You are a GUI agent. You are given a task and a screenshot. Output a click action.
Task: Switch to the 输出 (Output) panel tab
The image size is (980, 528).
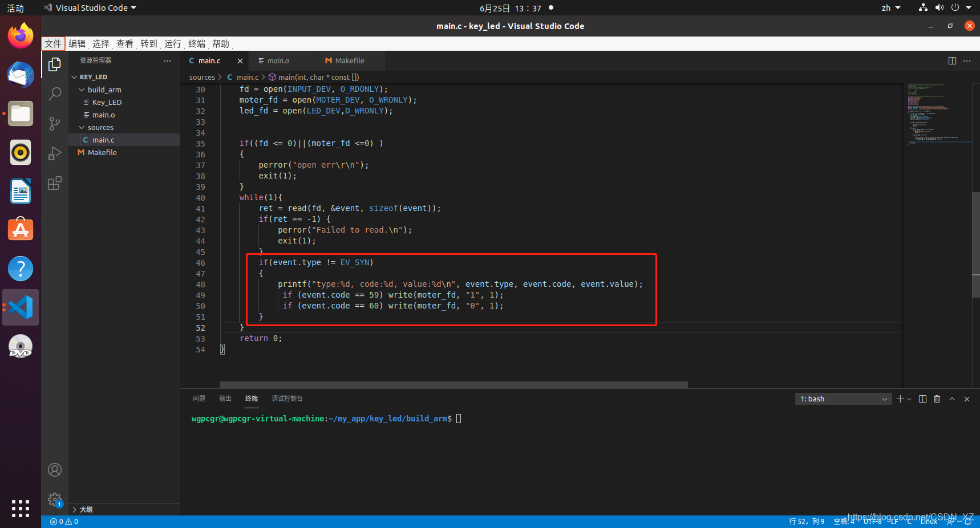[225, 399]
